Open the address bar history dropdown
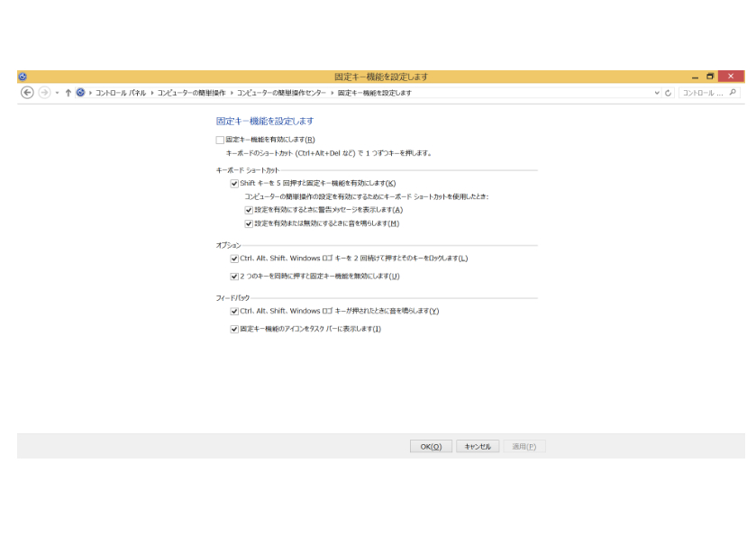The image size is (756, 536). (657, 93)
